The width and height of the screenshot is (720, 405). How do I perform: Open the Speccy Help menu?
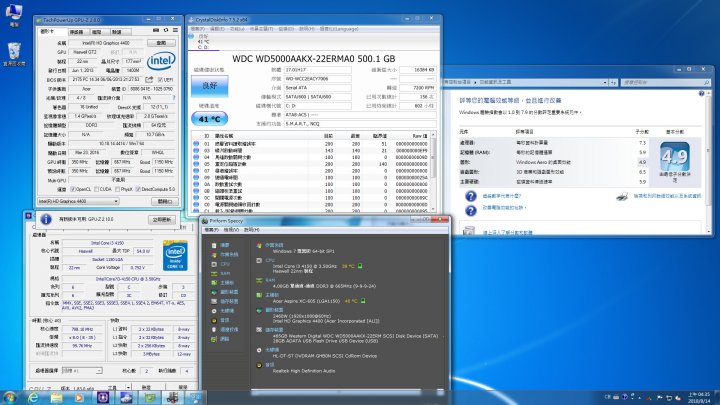pyautogui.click(x=251, y=230)
